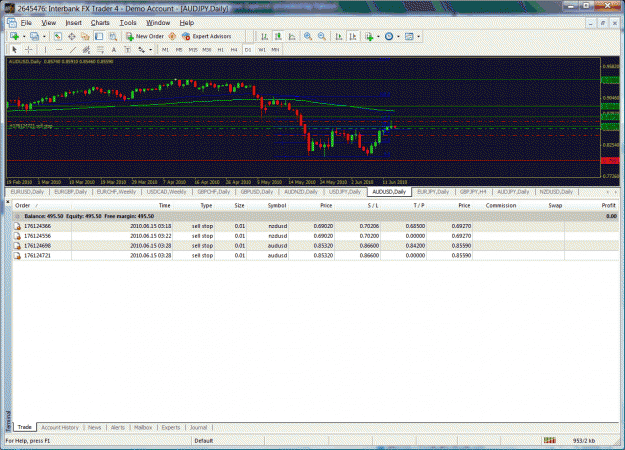This screenshot has width=625, height=450.
Task: Set timeframe to W1
Action: [261, 50]
